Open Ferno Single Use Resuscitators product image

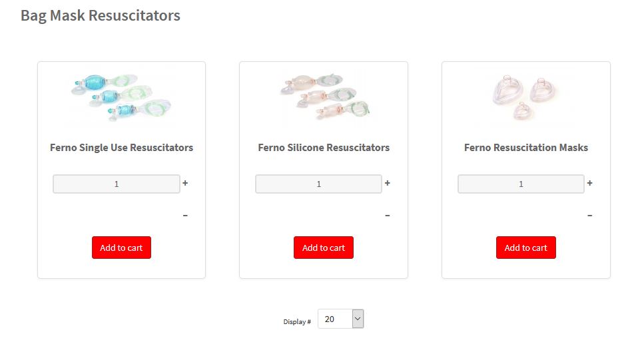[122, 98]
